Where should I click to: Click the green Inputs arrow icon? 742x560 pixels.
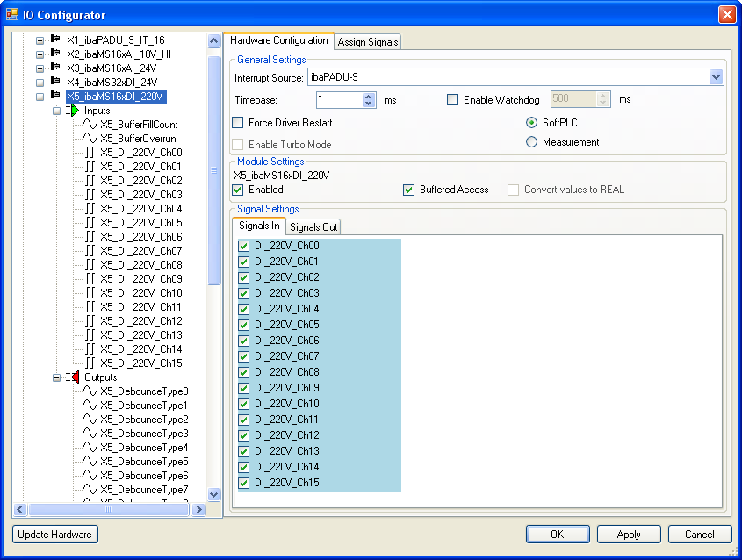point(73,111)
